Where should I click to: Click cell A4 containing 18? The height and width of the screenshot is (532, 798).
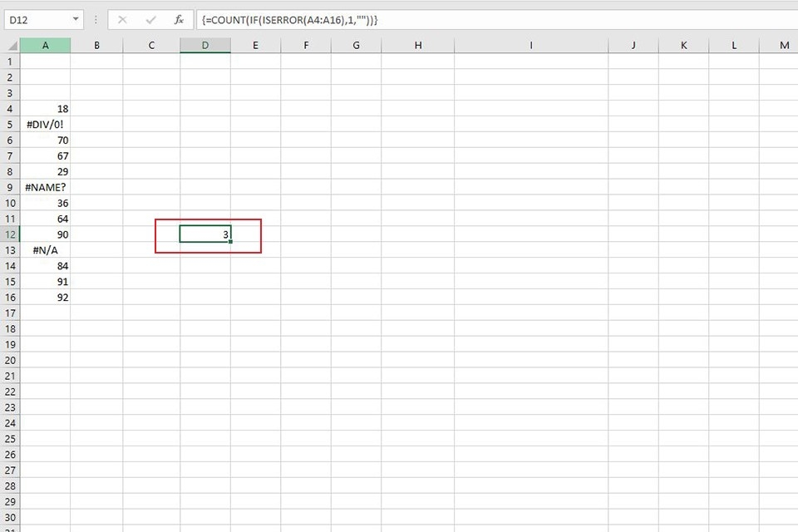tap(45, 109)
